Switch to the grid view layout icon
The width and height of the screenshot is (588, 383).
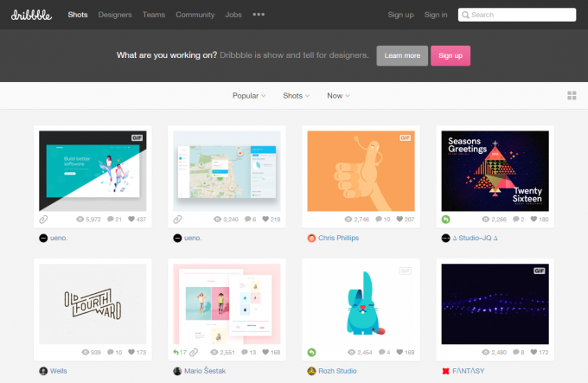(x=572, y=95)
